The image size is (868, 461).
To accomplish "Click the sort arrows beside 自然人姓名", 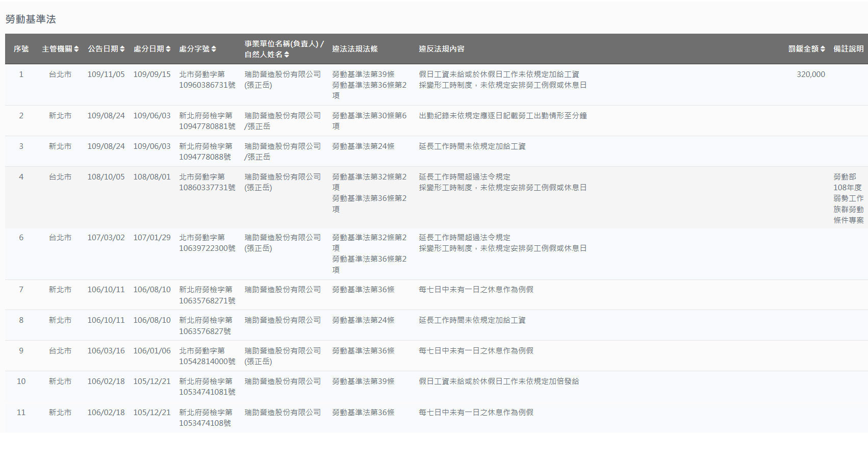I will click(x=287, y=55).
